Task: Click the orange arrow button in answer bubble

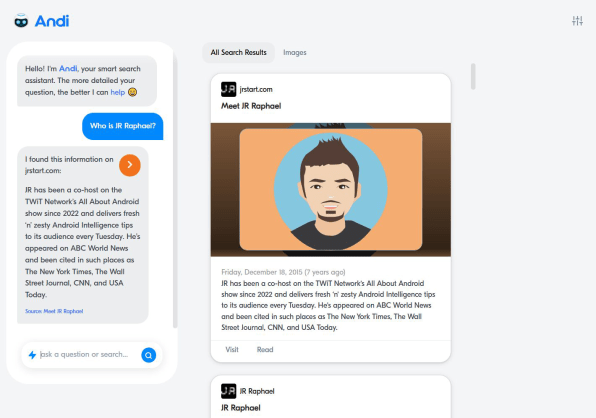Action: click(x=130, y=165)
